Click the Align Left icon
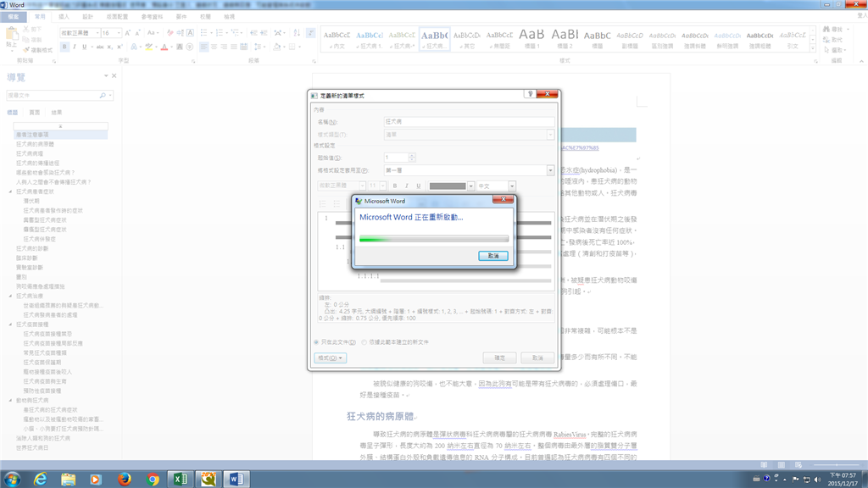This screenshot has width=868, height=488. (x=203, y=47)
